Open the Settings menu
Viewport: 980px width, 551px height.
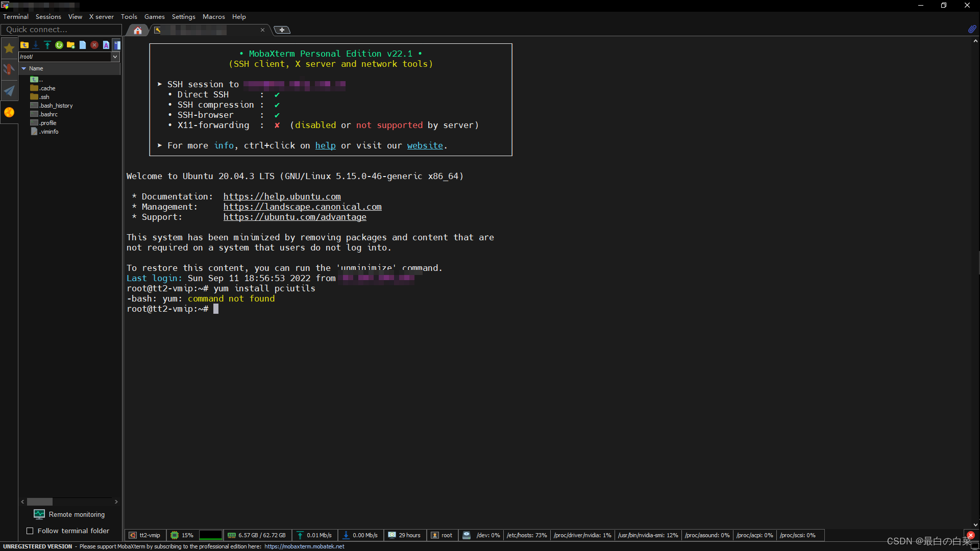point(184,17)
